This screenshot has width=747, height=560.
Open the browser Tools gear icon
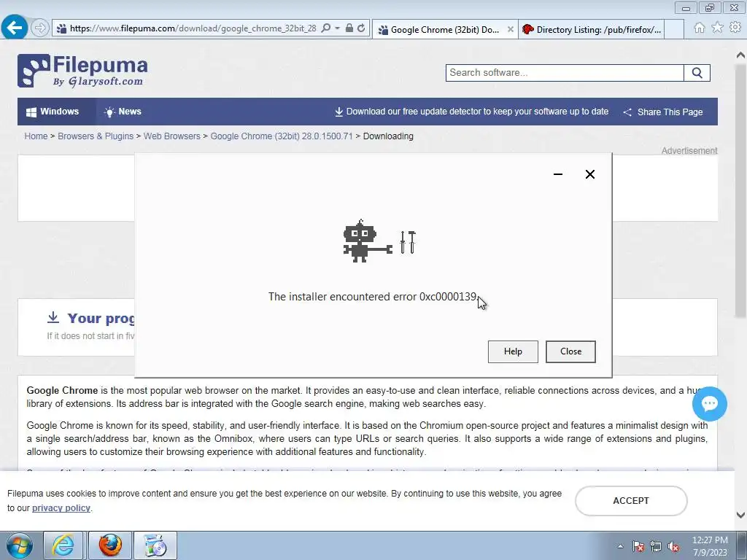point(735,28)
